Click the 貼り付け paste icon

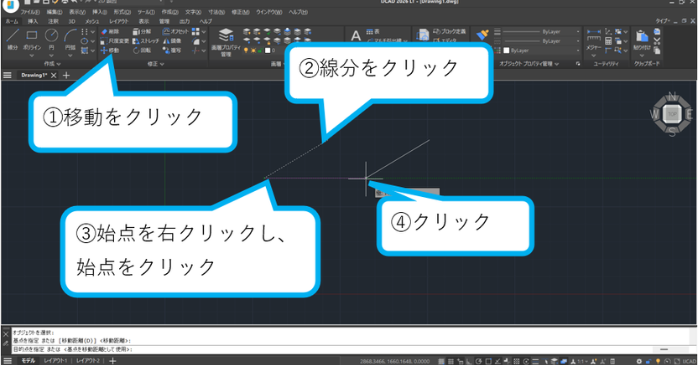tap(642, 40)
